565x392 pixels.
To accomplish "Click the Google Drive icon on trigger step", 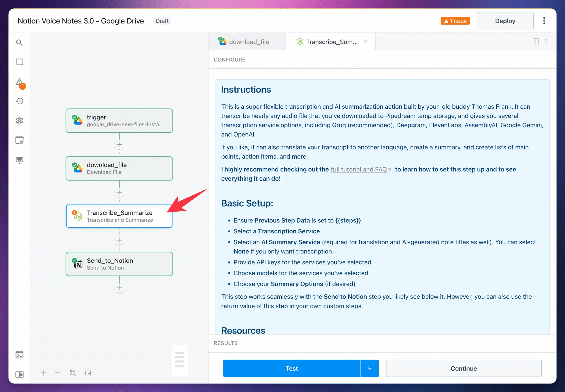I will (x=77, y=120).
